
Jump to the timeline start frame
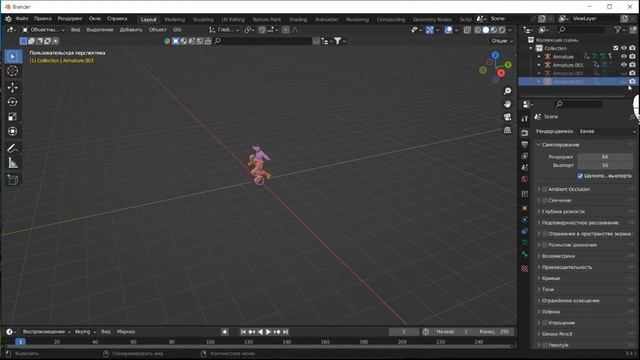(x=243, y=332)
